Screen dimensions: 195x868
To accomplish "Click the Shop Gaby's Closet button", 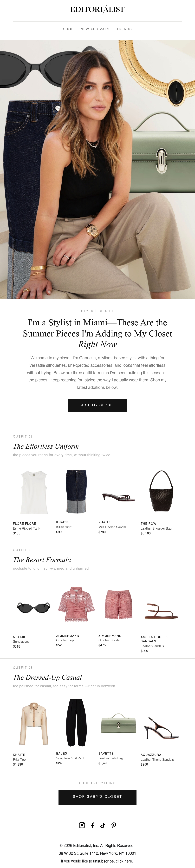I will (97, 797).
